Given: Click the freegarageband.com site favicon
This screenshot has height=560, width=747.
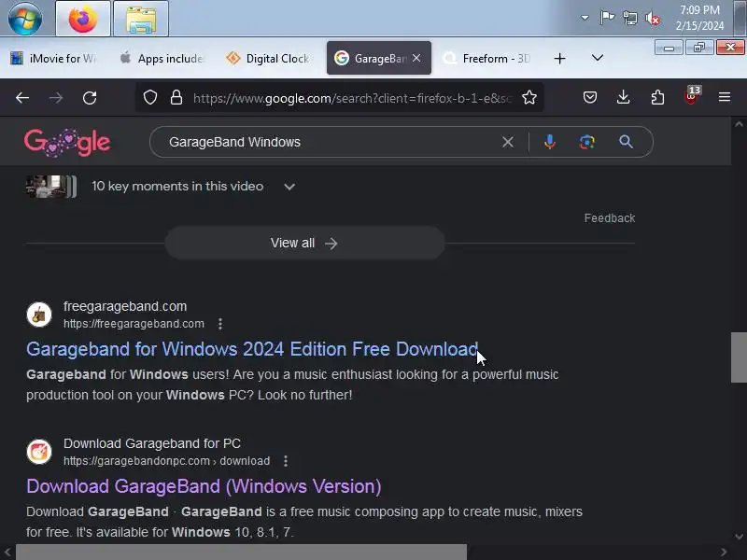Looking at the screenshot, I should pos(39,315).
